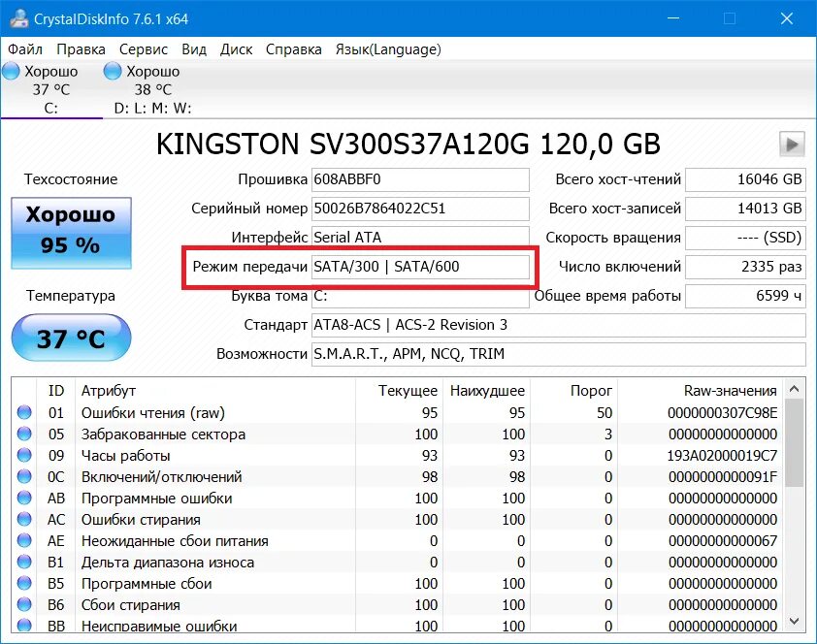Screen dimensions: 817x644
Task: Click the serial number field 50026B7864022C51
Action: point(420,209)
